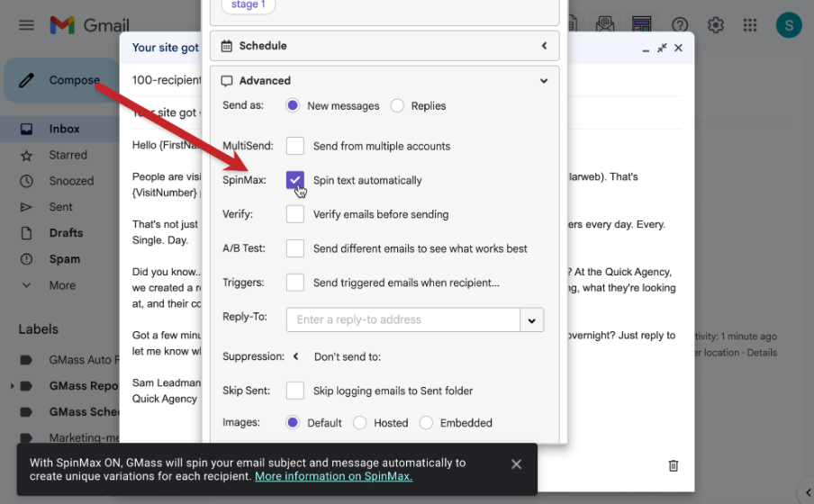This screenshot has width=814, height=504.
Task: Select the Default images radio button
Action: coord(293,422)
